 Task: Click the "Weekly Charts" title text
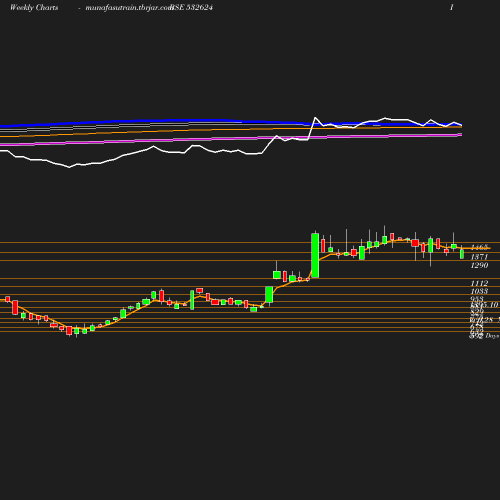[x=34, y=7]
